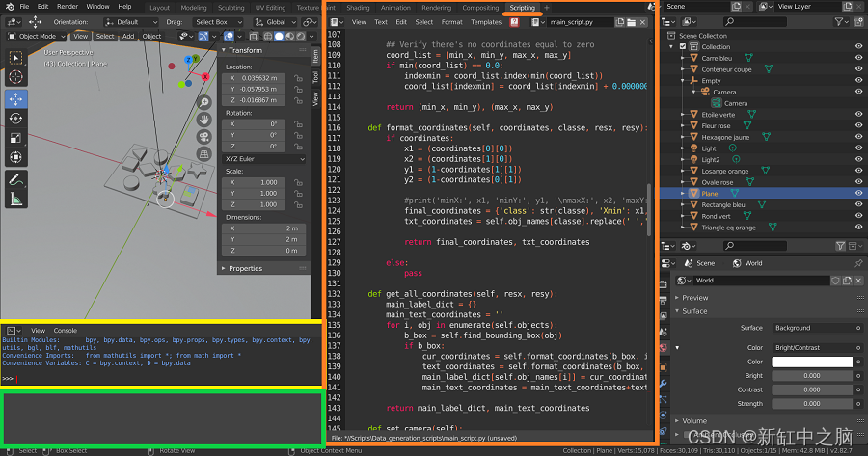868x456 pixels.
Task: Open the World properties tab
Action: pyautogui.click(x=664, y=347)
